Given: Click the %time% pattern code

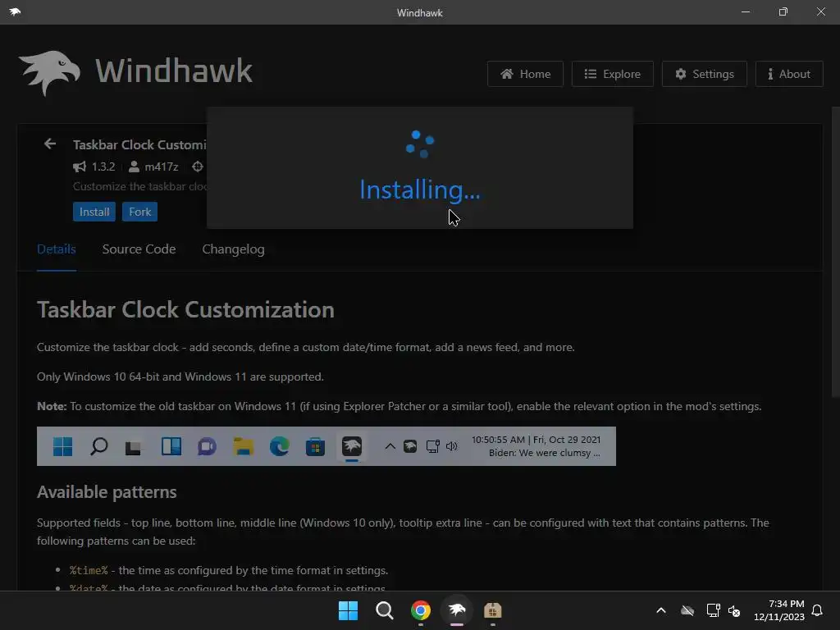Looking at the screenshot, I should 89,571.
